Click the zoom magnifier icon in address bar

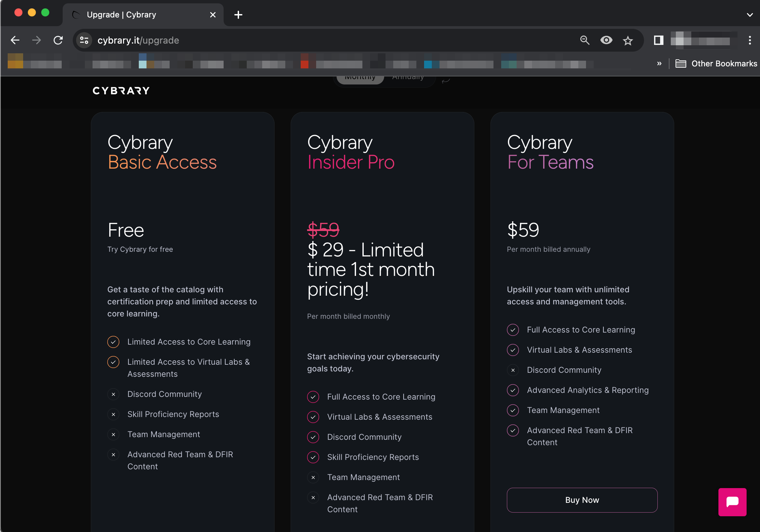585,40
